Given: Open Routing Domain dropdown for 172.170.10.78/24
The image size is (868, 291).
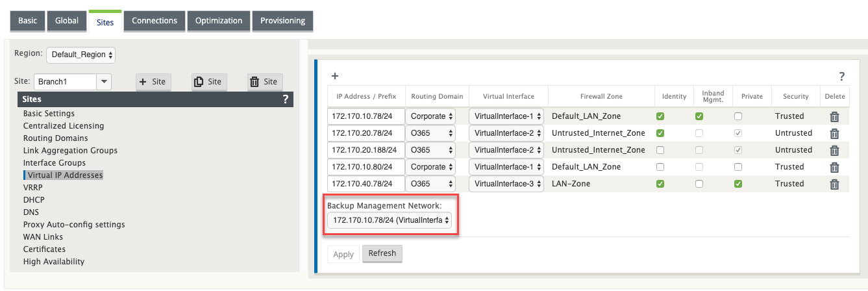Looking at the screenshot, I should coord(432,116).
